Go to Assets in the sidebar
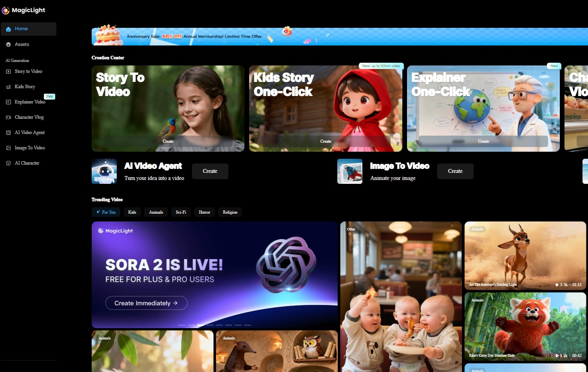The width and height of the screenshot is (588, 372). (22, 44)
